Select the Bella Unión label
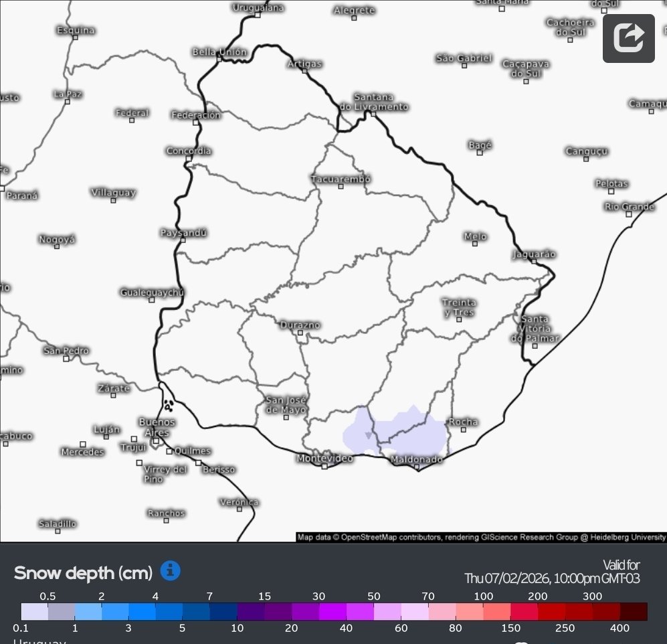667x644 pixels. pos(219,52)
